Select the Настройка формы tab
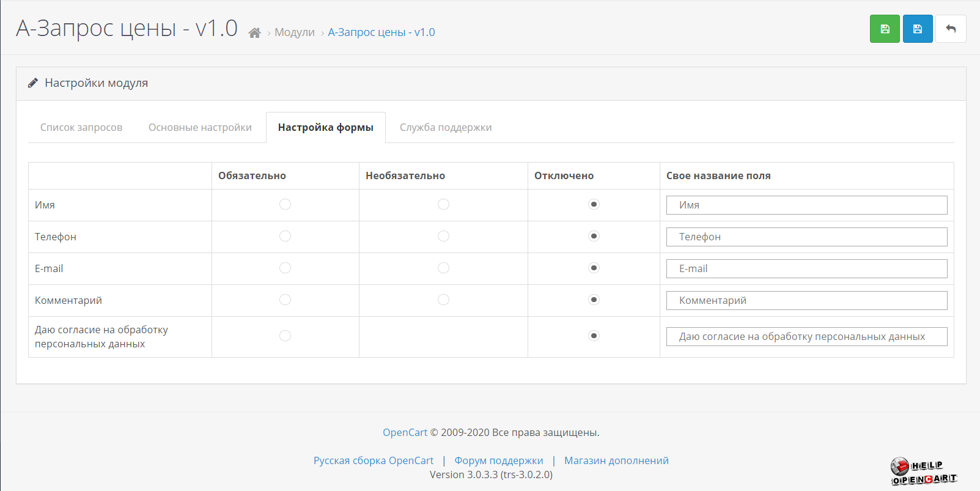The height and width of the screenshot is (491, 980). coord(326,127)
